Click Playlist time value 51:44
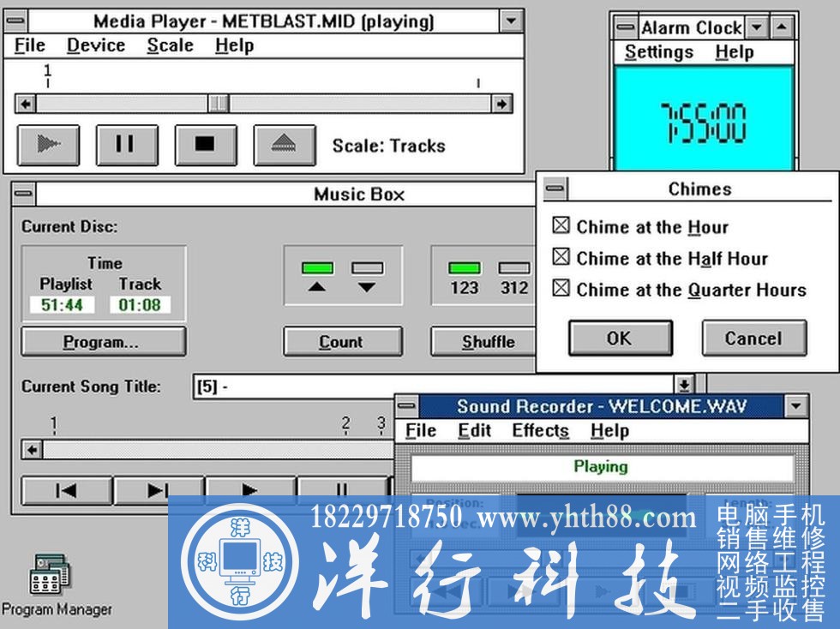 [62, 305]
